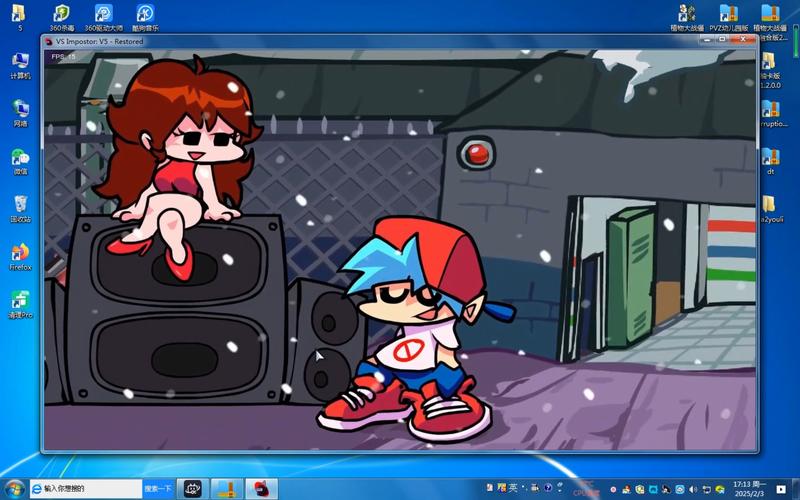Launch 360杀毒 antivirus shortcut
The height and width of the screenshot is (500, 800).
(x=62, y=17)
